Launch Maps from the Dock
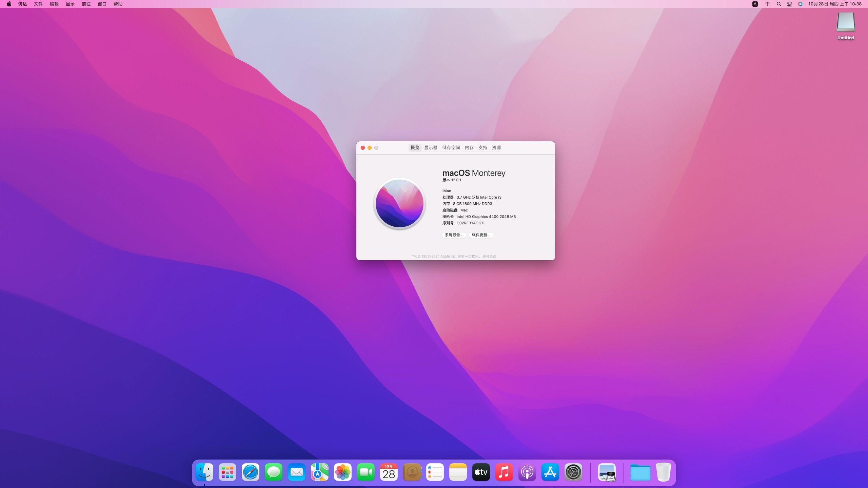 pyautogui.click(x=320, y=472)
